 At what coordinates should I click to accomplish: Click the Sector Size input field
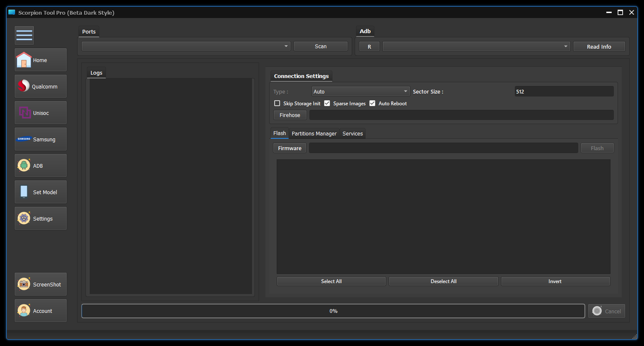pos(564,91)
